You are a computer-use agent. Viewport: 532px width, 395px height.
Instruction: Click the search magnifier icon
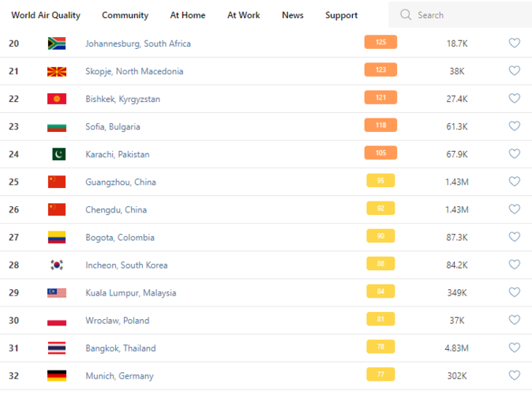point(406,15)
